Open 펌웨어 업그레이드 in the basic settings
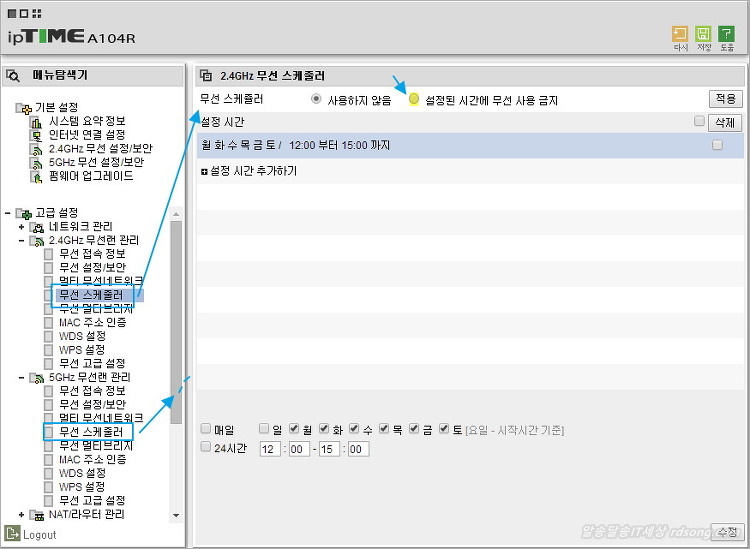This screenshot has height=549, width=750. click(91, 176)
